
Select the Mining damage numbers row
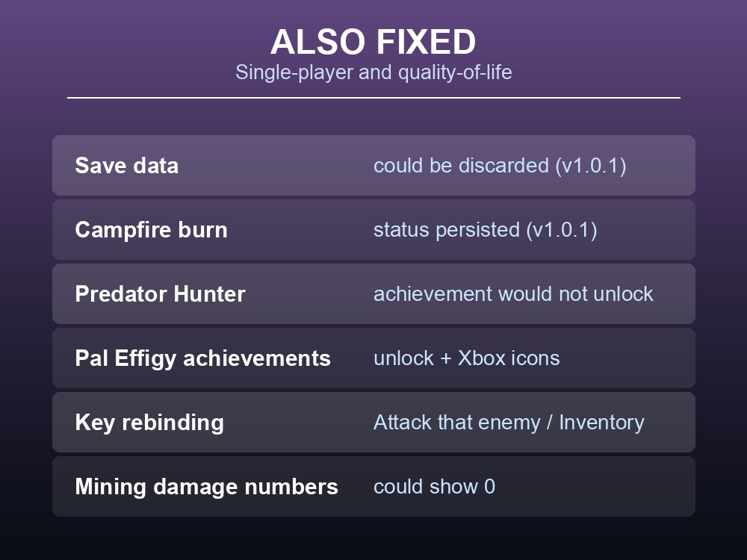(x=373, y=487)
